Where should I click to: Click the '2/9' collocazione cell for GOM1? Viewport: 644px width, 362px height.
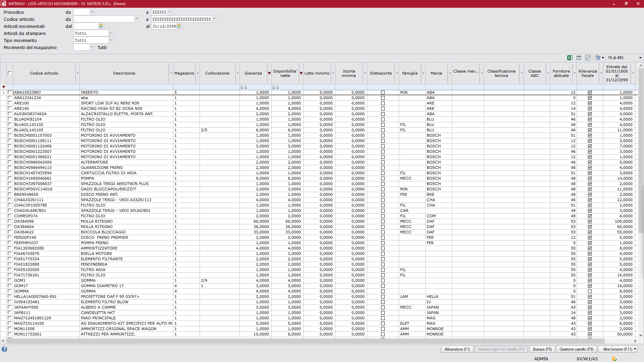pyautogui.click(x=220, y=280)
